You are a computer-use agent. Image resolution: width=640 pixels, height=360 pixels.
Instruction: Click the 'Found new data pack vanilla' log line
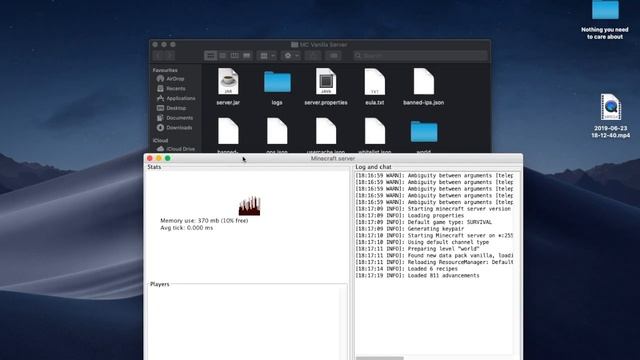434,256
